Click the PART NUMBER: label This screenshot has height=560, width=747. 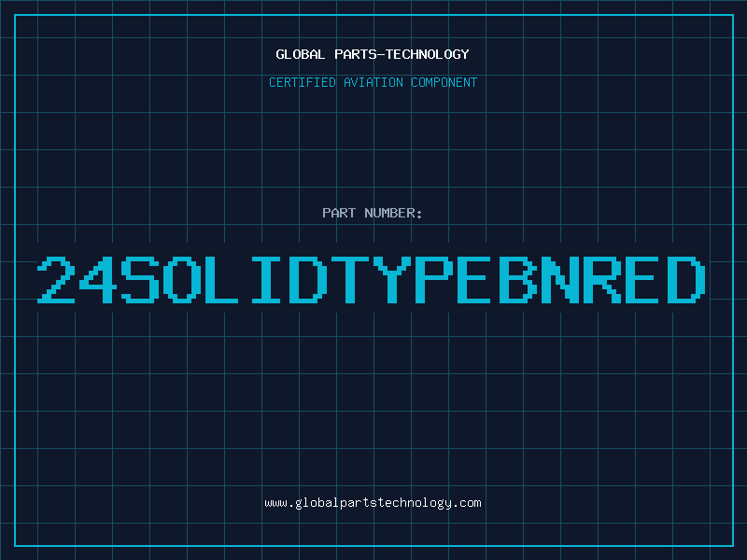click(373, 213)
